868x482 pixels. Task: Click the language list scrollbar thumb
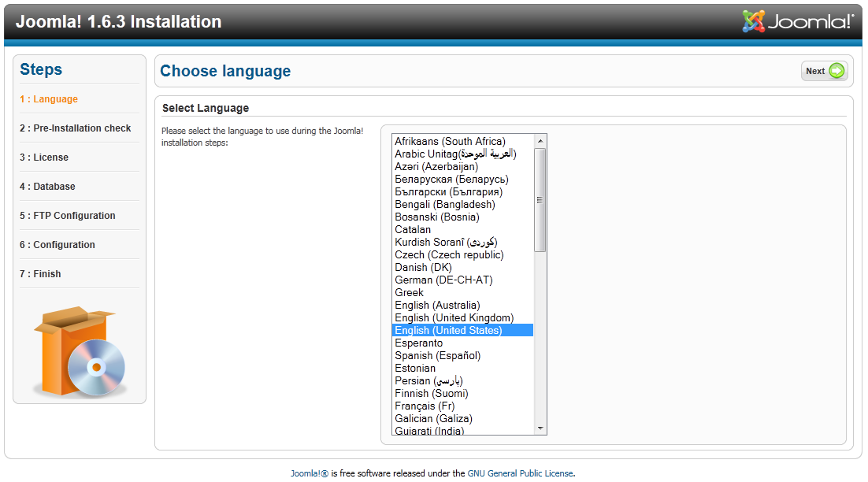click(x=540, y=200)
